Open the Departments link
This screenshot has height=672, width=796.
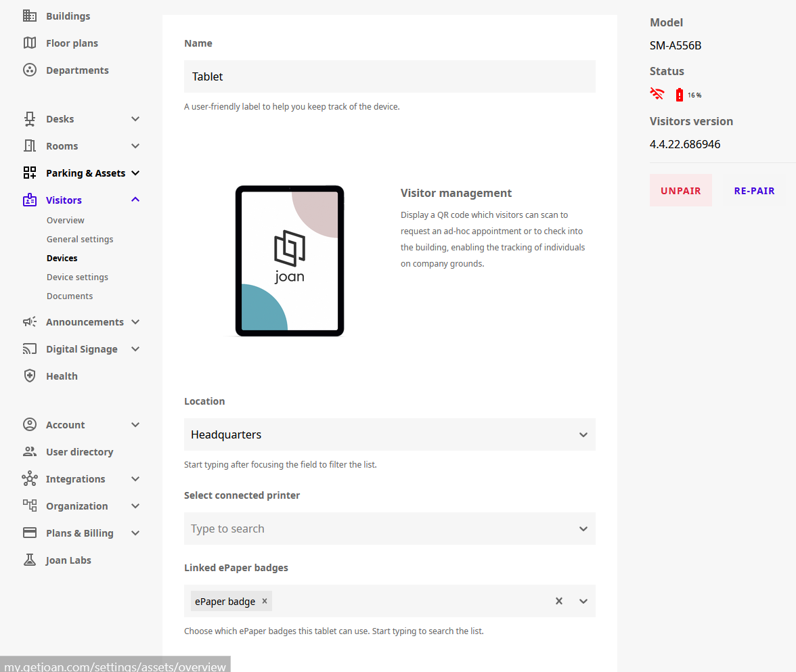tap(77, 70)
